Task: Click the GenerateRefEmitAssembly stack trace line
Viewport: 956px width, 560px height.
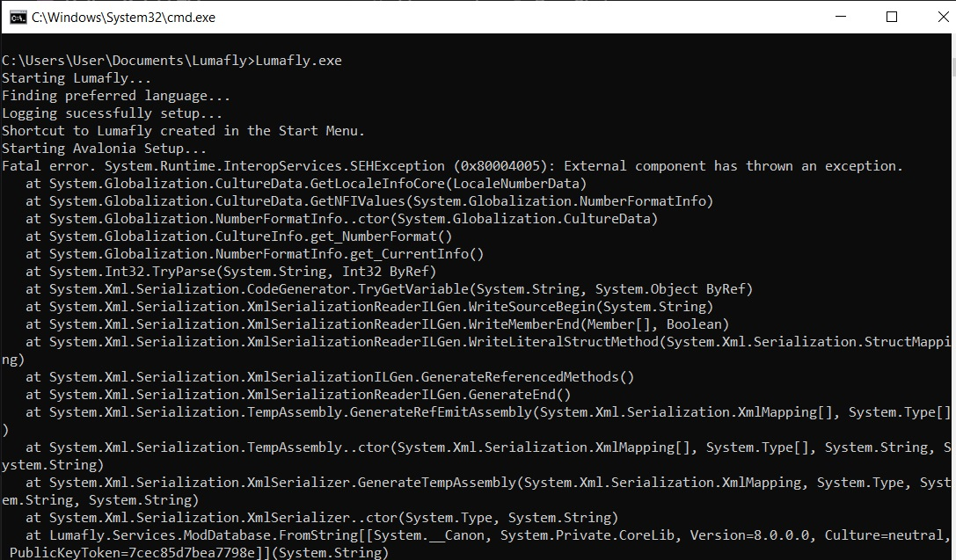Action: pyautogui.click(x=477, y=420)
